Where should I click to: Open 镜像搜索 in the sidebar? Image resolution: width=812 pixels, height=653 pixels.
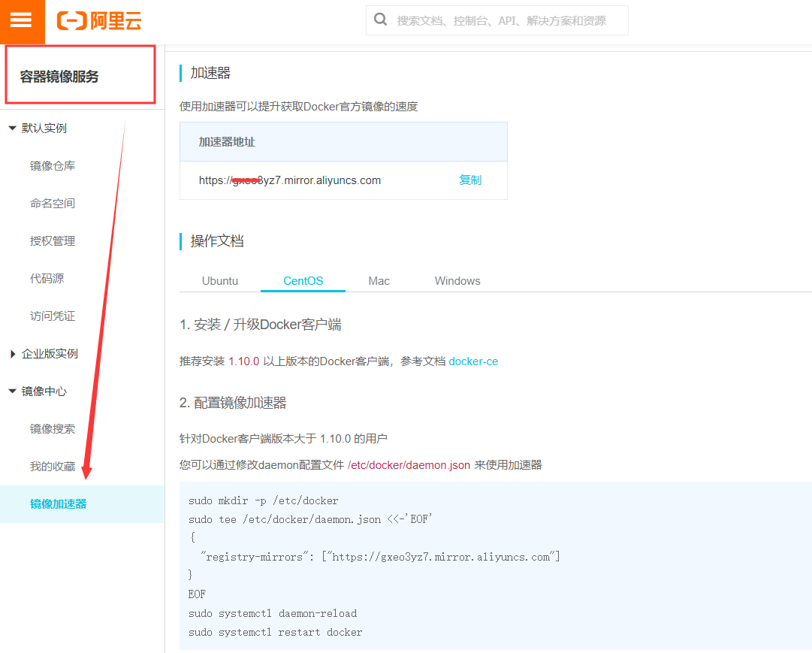pyautogui.click(x=53, y=428)
